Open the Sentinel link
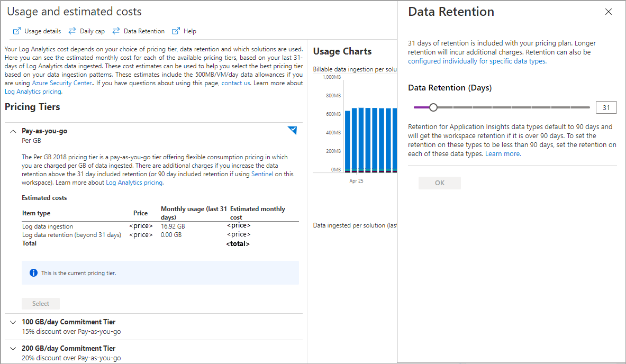The image size is (626, 364). (262, 174)
